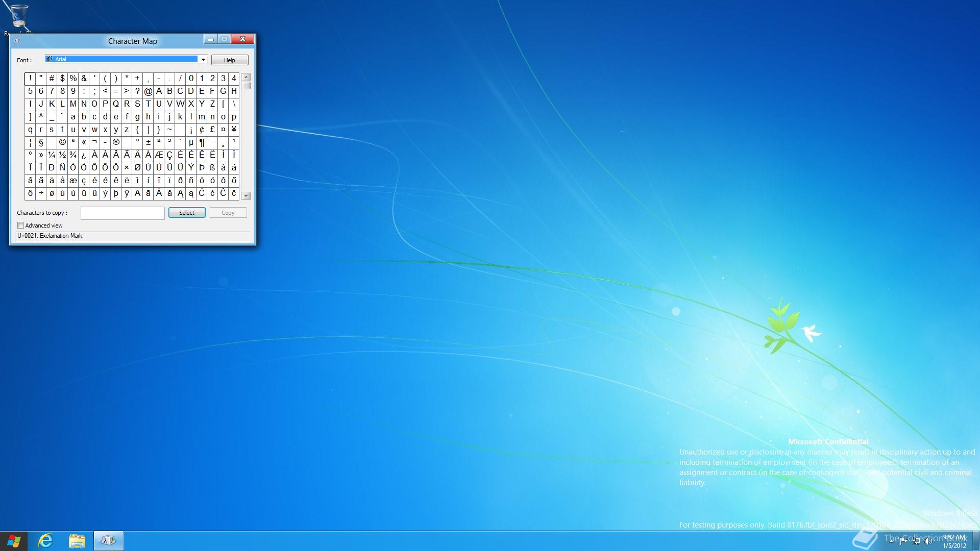Open the volume tray icon

coord(928,541)
